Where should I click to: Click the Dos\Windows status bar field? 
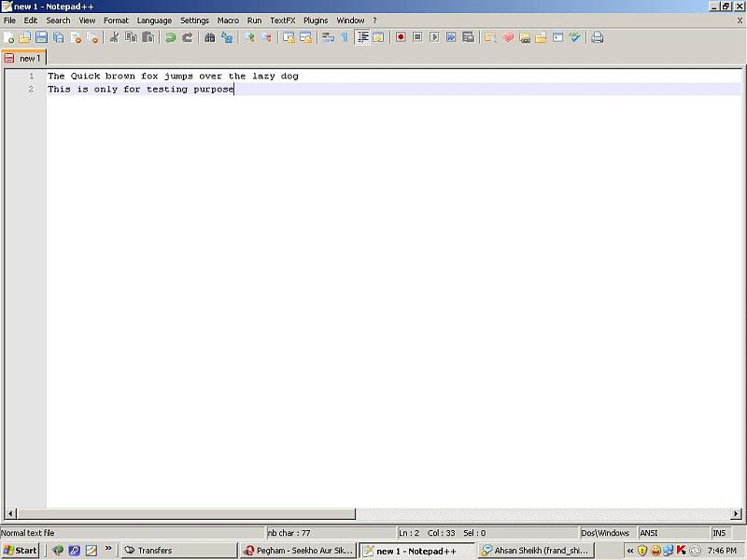[x=608, y=533]
